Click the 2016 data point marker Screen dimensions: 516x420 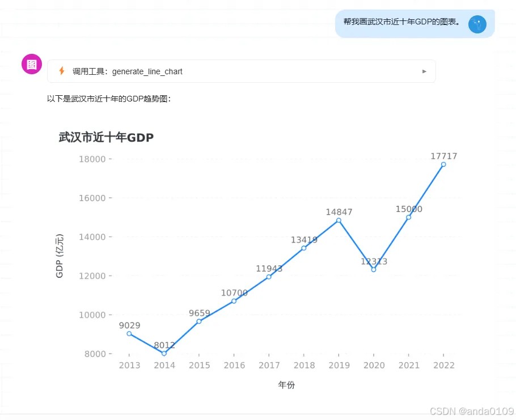[x=234, y=301]
